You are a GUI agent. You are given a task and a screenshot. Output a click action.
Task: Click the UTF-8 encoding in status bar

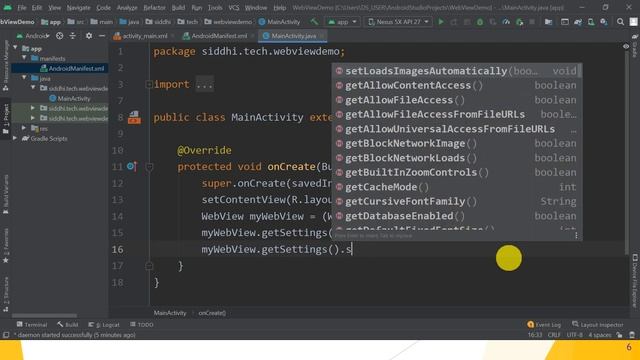point(574,335)
